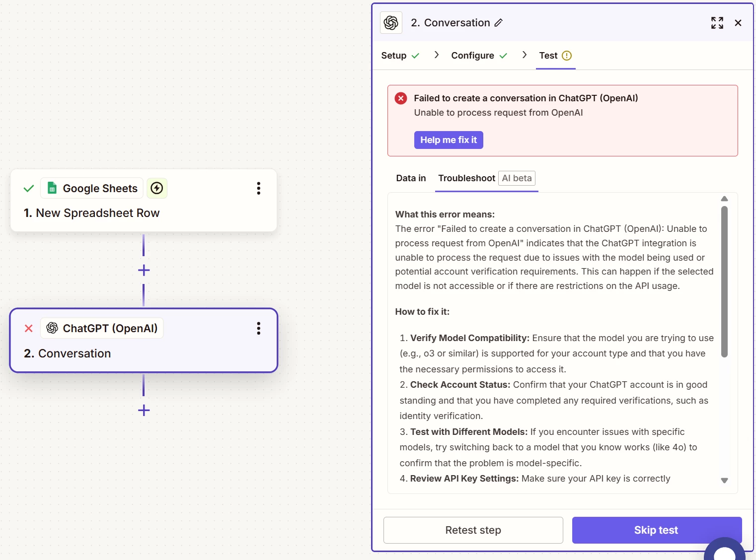This screenshot has height=560, width=756.
Task: Click the '2. Conversation' panel title
Action: (450, 23)
